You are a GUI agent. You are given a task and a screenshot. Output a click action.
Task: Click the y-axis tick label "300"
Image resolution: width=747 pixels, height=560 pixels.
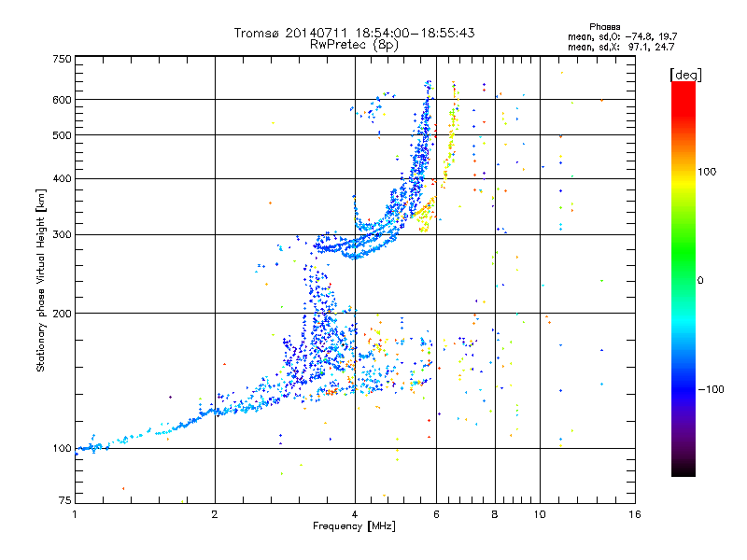coord(62,235)
